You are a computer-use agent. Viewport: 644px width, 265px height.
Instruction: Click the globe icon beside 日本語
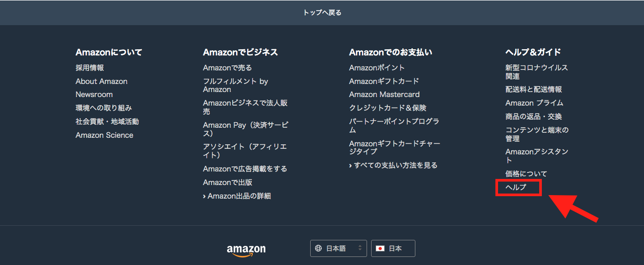pyautogui.click(x=318, y=248)
